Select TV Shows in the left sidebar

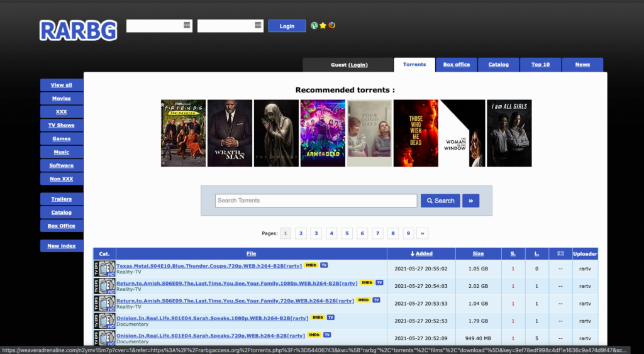tap(61, 125)
